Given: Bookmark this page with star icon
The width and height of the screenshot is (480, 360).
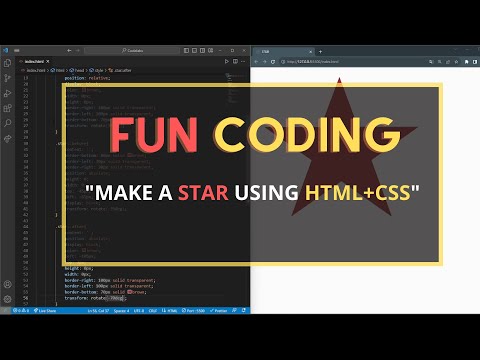Looking at the screenshot, I should (x=456, y=62).
